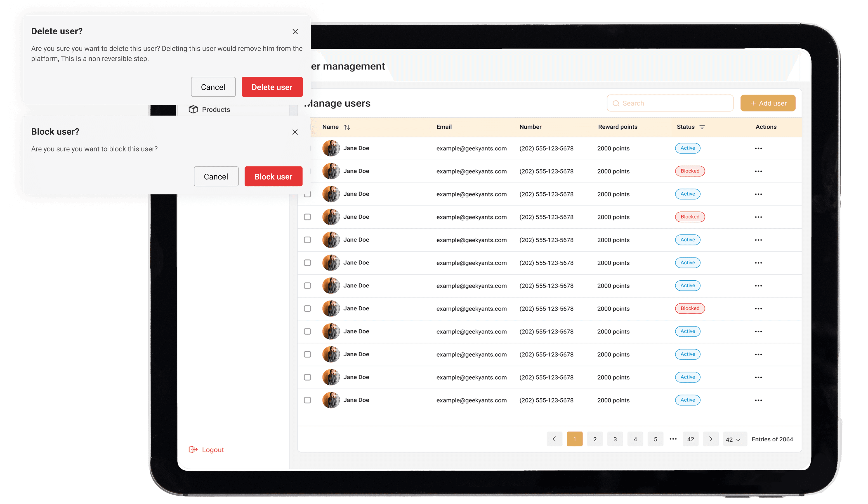
Task: Click Jane Doe avatar in first row
Action: point(331,149)
